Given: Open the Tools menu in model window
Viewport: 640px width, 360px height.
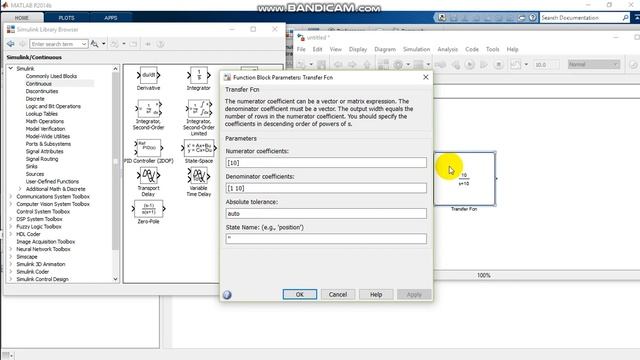Looking at the screenshot, I should click(492, 49).
